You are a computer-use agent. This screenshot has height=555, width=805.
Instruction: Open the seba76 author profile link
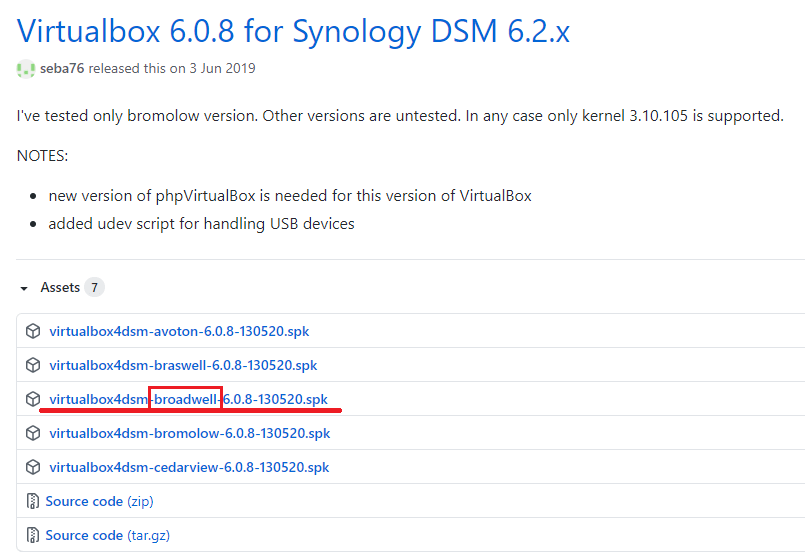point(62,68)
